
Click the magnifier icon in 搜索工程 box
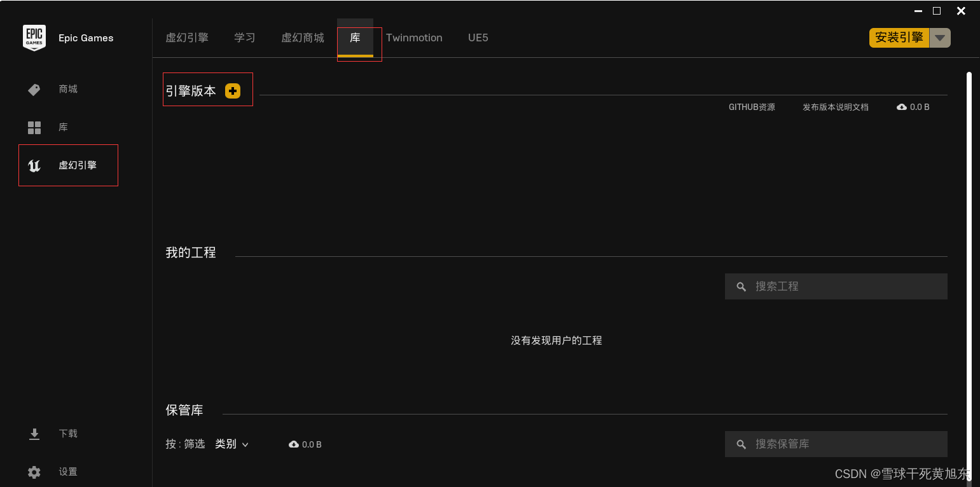(x=741, y=287)
